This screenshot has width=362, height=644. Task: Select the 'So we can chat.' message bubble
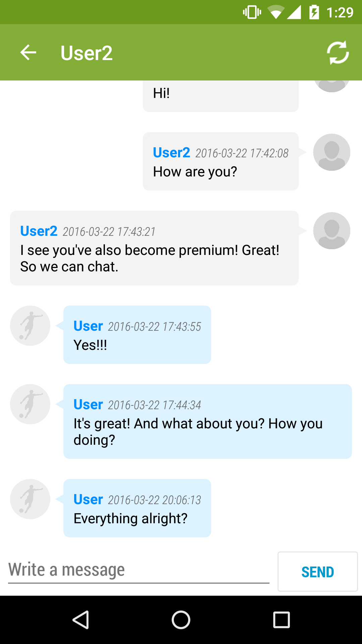point(154,248)
